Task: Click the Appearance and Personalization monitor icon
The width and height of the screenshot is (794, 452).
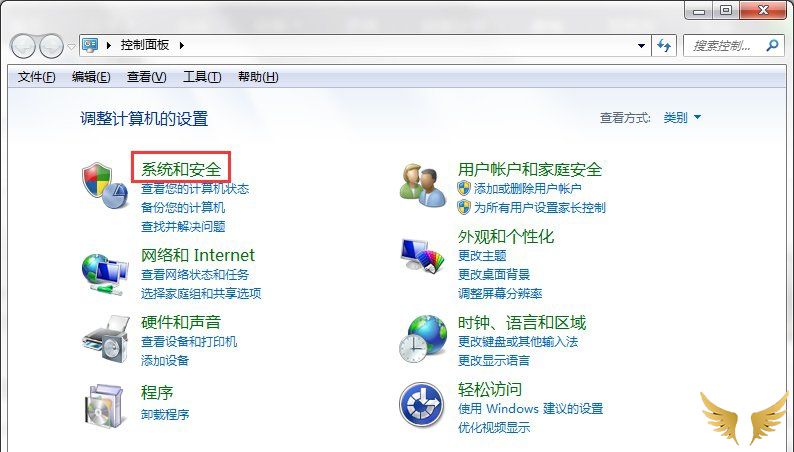Action: coord(423,255)
